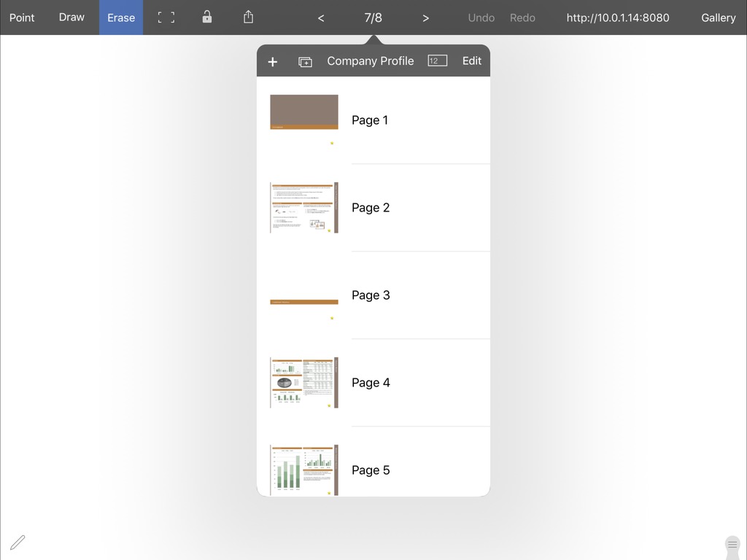The height and width of the screenshot is (560, 747).
Task: Switch to Point mode
Action: coord(22,17)
